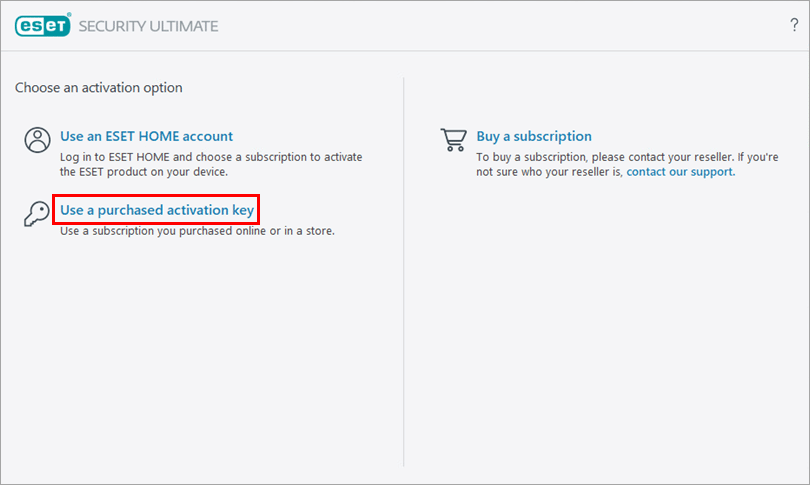
Task: Click the ESET logo in the header
Action: (x=42, y=25)
